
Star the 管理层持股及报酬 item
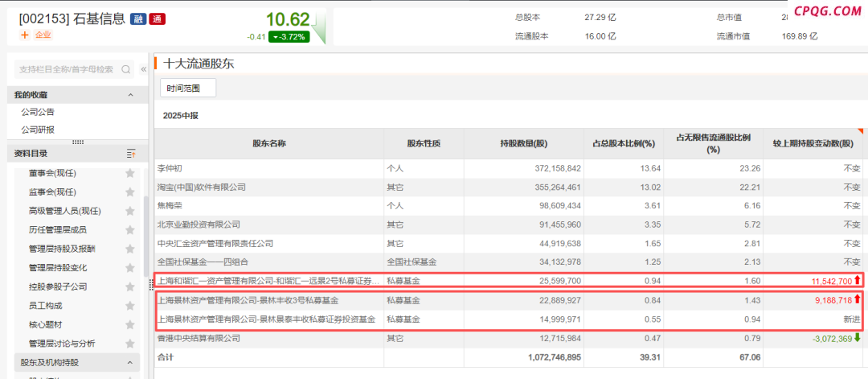[130, 249]
